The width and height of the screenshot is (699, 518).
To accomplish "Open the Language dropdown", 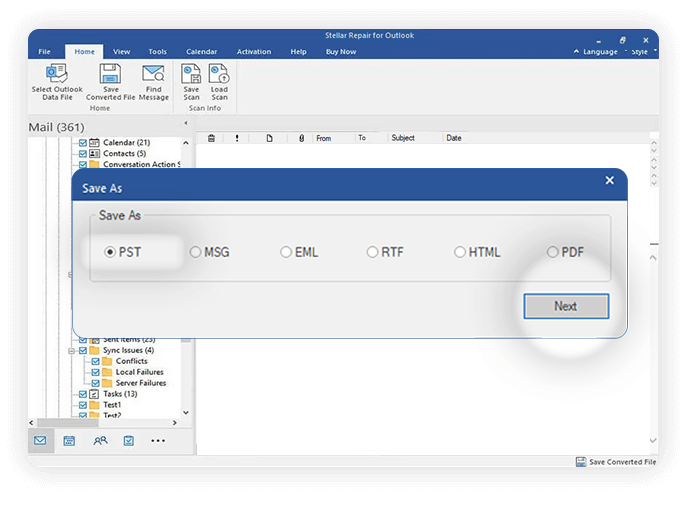I will 600,52.
